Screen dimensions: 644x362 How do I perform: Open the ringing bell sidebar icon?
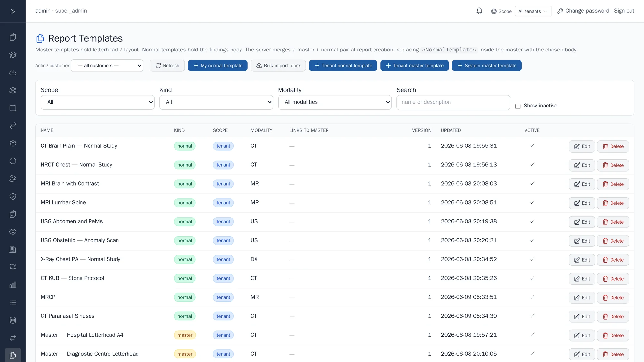click(13, 267)
